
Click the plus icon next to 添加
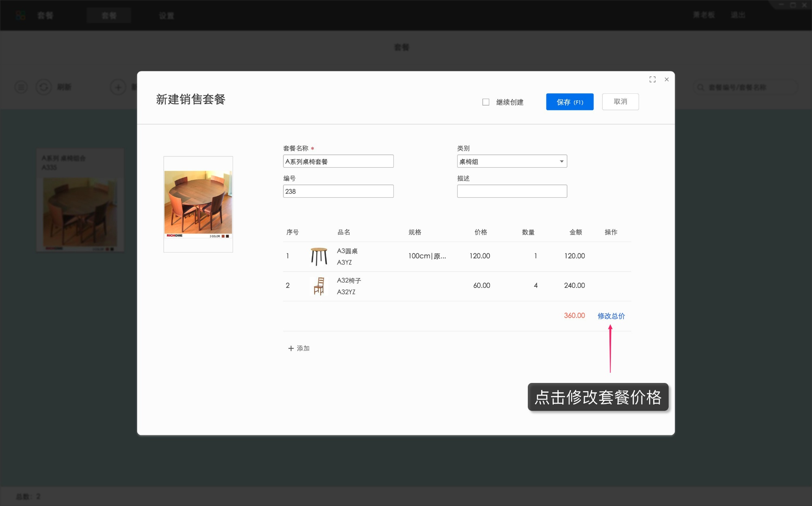click(291, 348)
